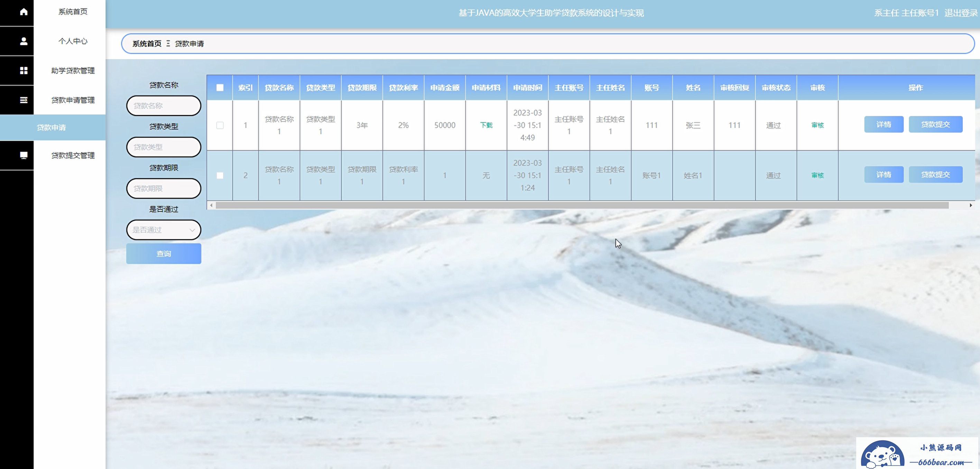This screenshot has width=980, height=469.
Task: Click the 贷款利率 column header
Action: [403, 87]
